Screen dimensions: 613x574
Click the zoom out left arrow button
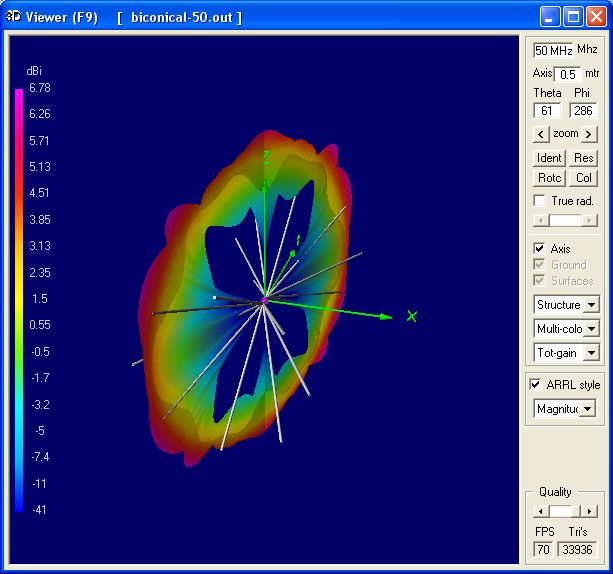[541, 134]
